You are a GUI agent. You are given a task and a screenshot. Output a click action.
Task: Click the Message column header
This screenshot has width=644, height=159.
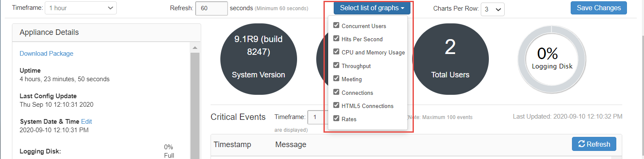(x=291, y=145)
